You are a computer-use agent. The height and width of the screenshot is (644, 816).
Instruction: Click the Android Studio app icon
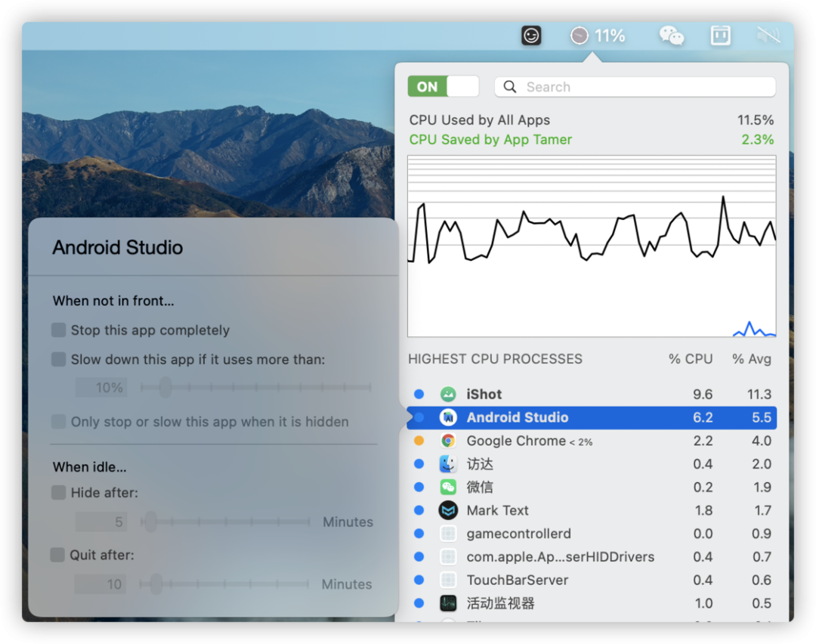coord(448,417)
